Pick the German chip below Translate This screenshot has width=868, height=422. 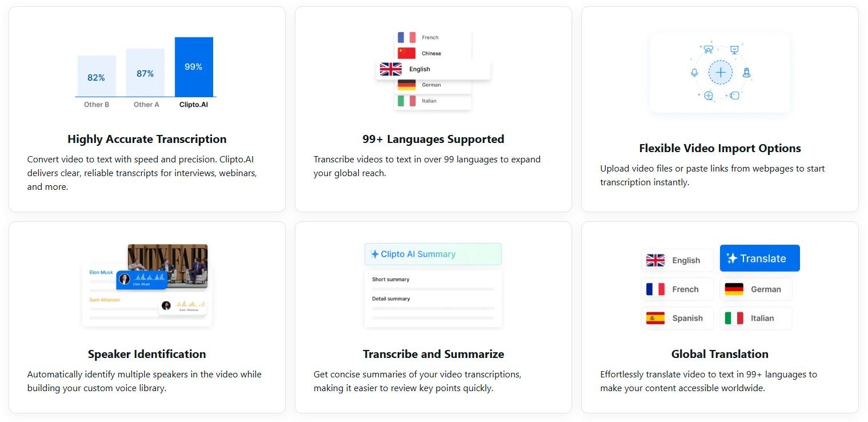pyautogui.click(x=755, y=289)
